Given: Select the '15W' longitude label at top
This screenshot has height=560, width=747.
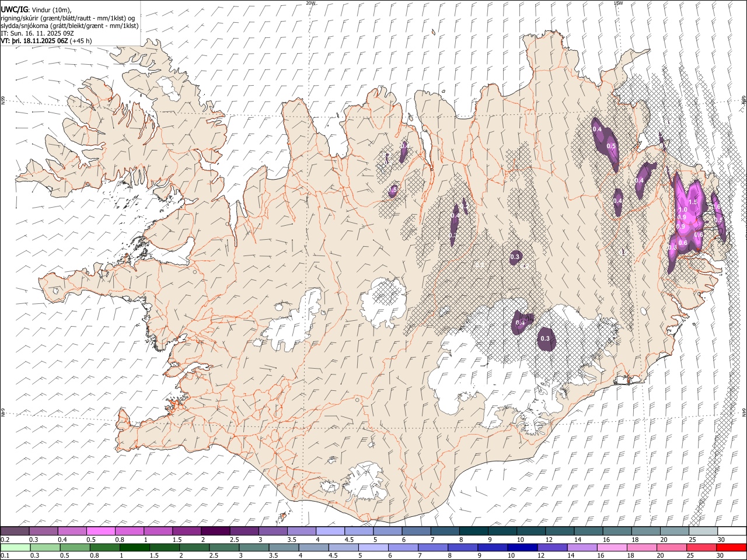Looking at the screenshot, I should point(618,3).
